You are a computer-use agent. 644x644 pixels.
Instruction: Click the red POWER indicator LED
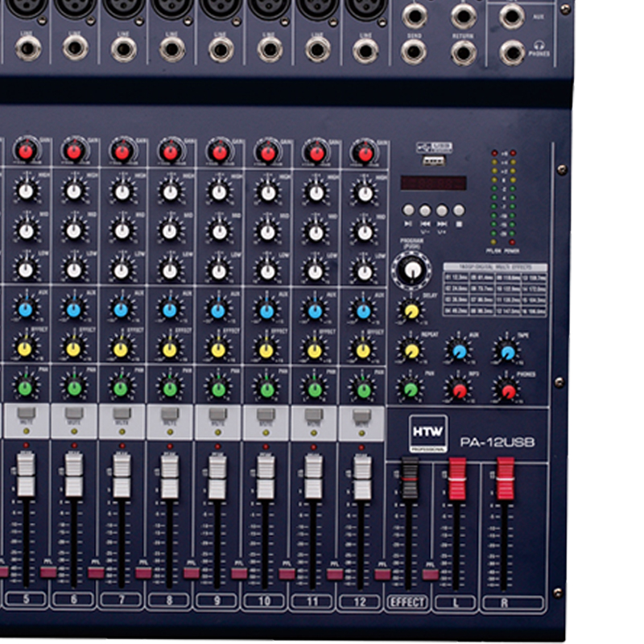(x=512, y=242)
